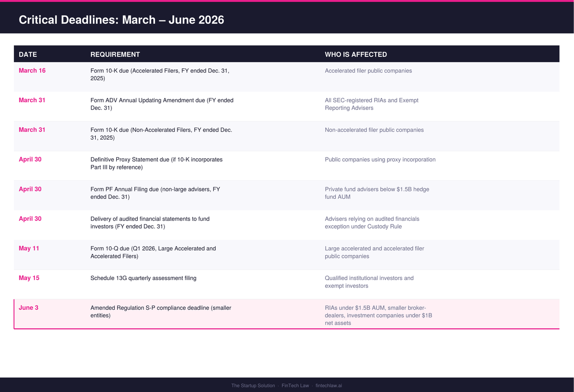This screenshot has width=574, height=392.
Task: Select the May 11 Form 10-Q deadline
Action: [153, 252]
